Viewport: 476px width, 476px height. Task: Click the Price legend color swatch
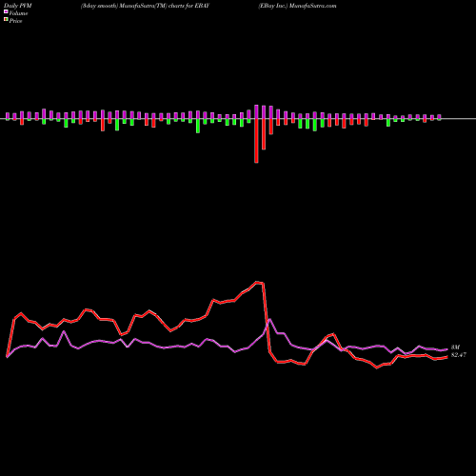point(6,20)
